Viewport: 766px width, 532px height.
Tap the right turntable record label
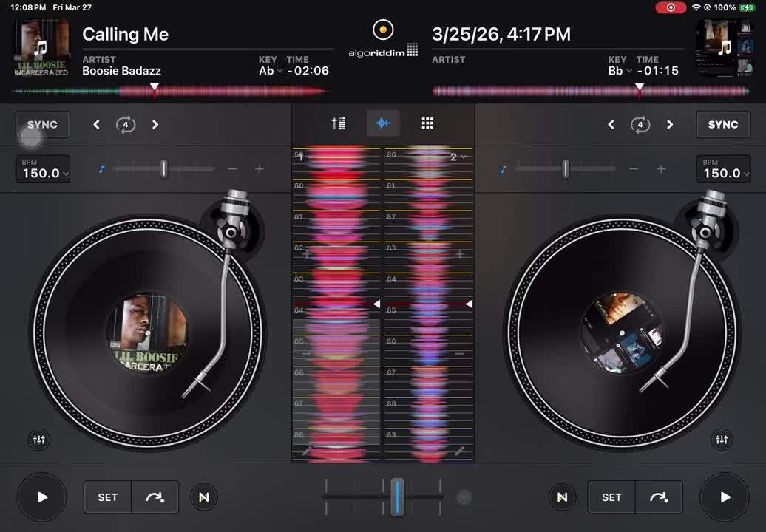pos(621,332)
